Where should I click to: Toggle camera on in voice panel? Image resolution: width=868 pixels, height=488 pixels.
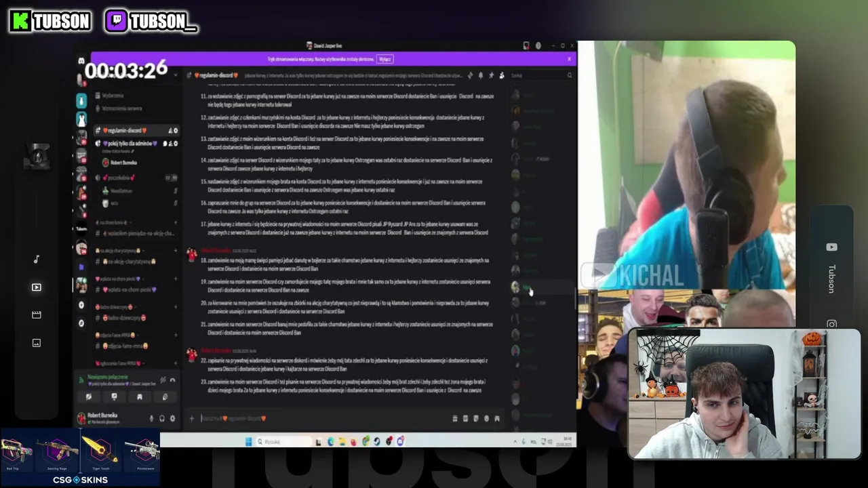click(89, 397)
